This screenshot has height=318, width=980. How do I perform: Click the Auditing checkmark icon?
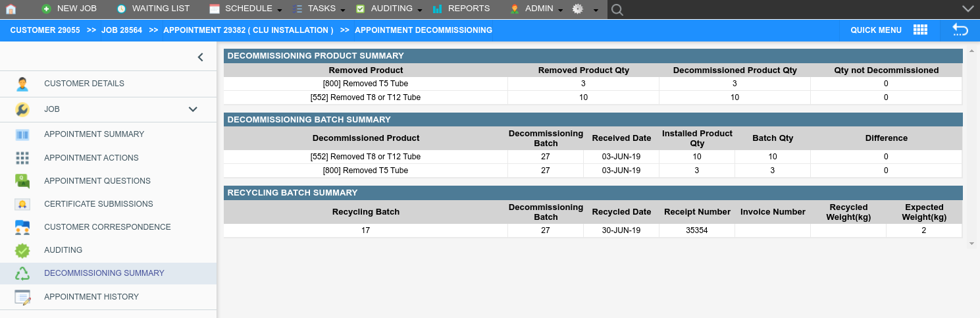pyautogui.click(x=360, y=9)
